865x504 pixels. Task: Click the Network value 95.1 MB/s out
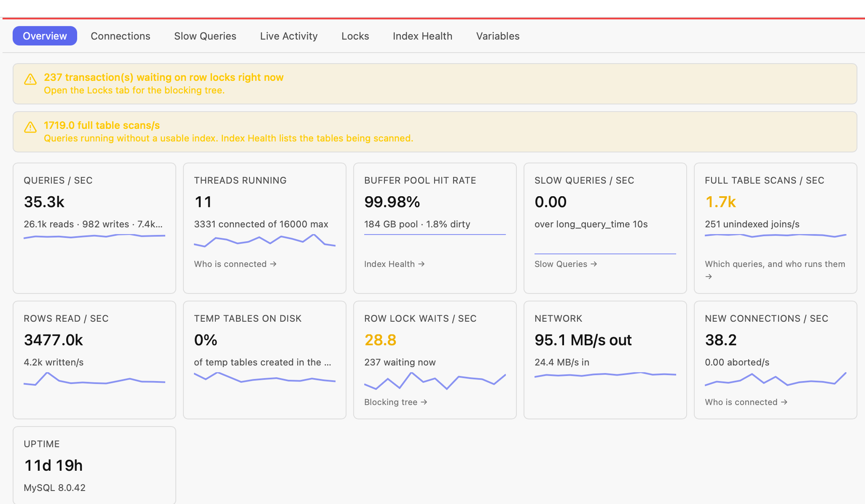(583, 340)
